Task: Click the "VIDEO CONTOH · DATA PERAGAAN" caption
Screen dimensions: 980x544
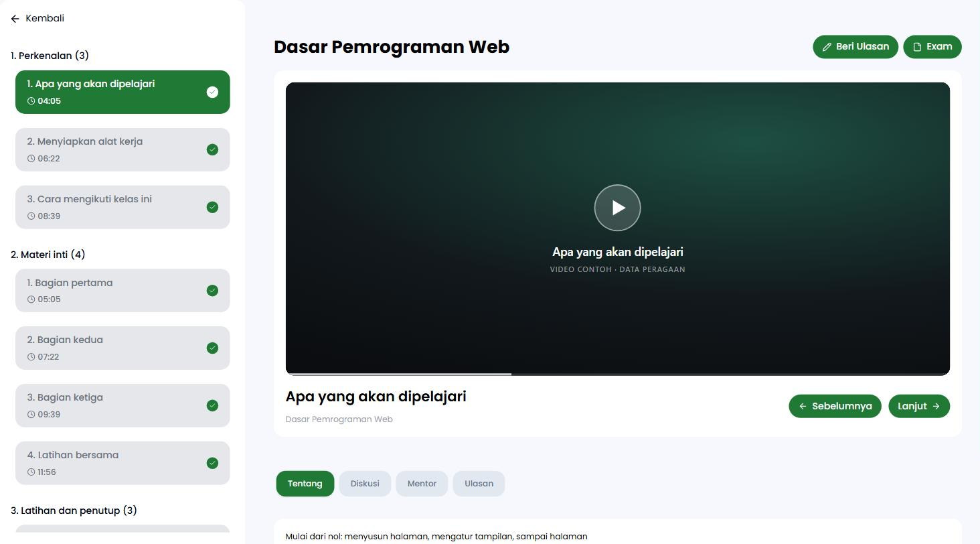Action: click(x=618, y=269)
